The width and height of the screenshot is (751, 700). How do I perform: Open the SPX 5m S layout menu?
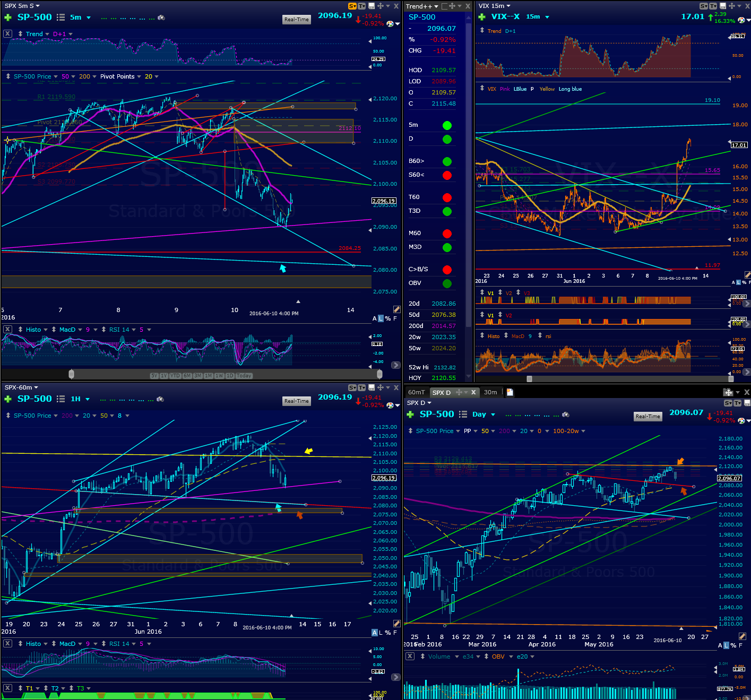(x=22, y=6)
